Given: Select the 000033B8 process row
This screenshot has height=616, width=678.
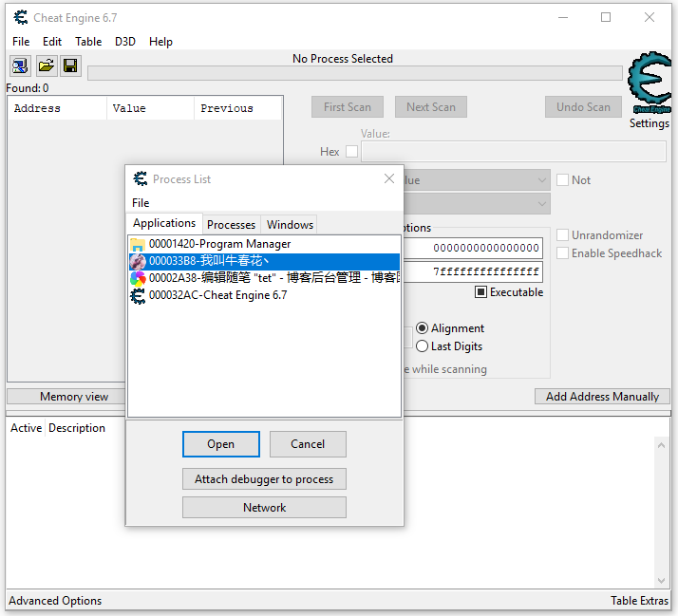Looking at the screenshot, I should click(x=264, y=261).
